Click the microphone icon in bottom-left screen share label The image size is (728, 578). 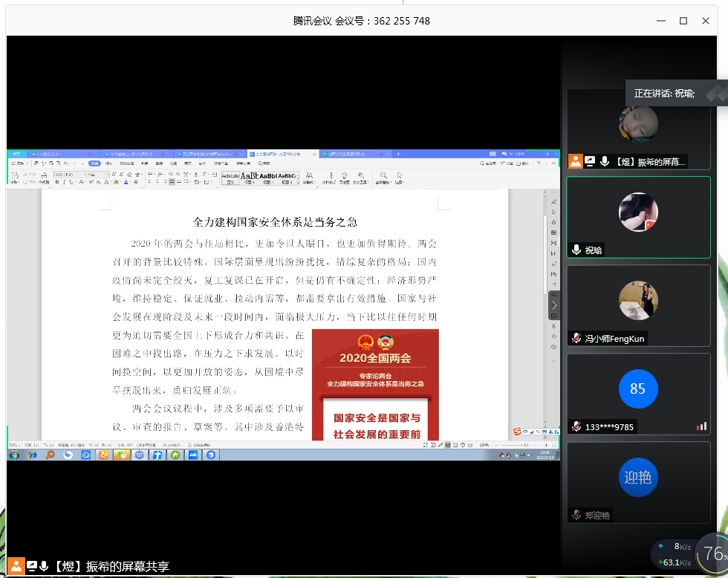[44, 566]
